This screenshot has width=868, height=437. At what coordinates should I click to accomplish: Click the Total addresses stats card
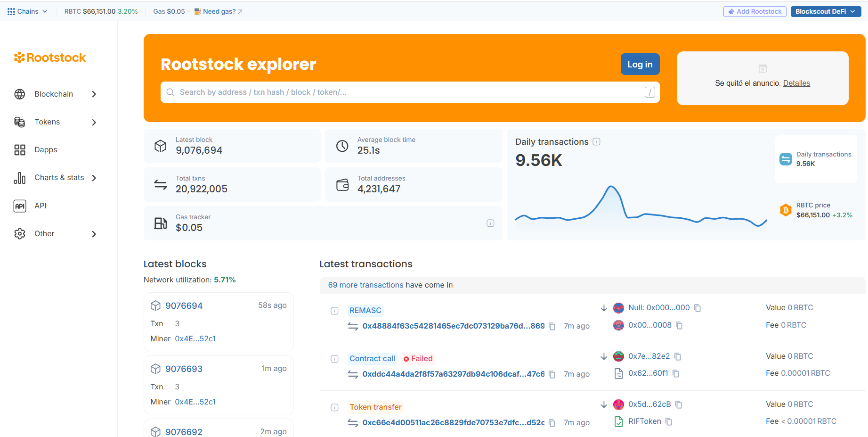[414, 185]
